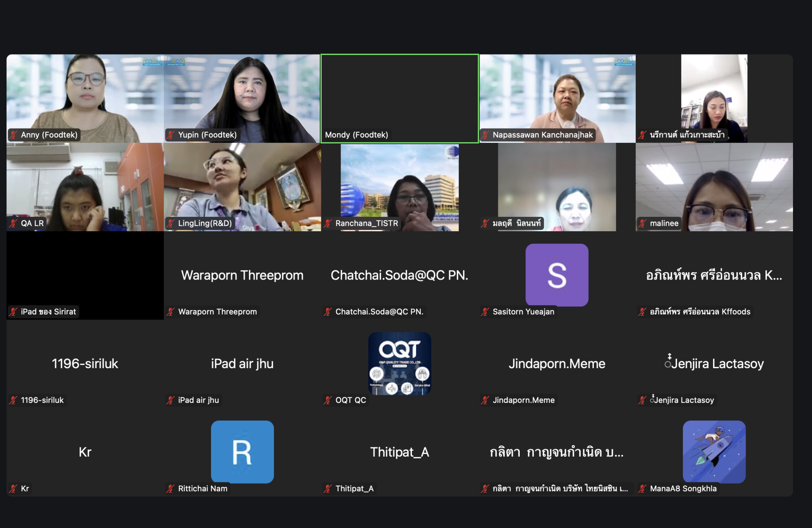
Task: Click the Jindaporn.Meme participant tile
Action: tap(557, 364)
